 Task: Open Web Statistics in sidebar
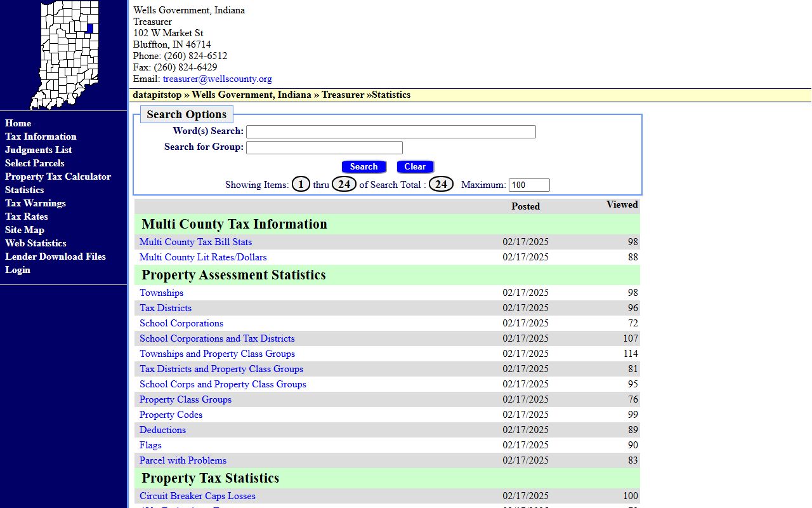pyautogui.click(x=36, y=243)
